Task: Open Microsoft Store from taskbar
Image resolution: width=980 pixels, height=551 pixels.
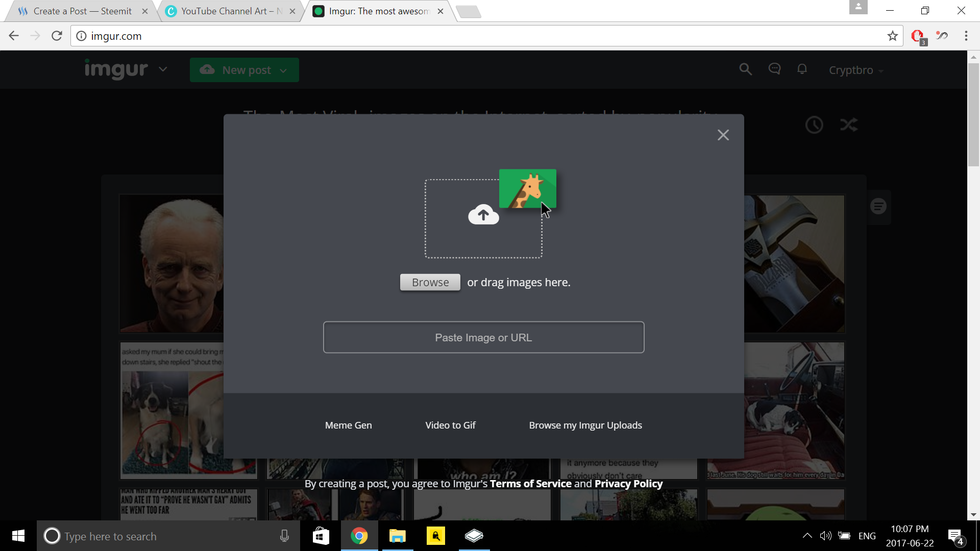Action: coord(321,536)
